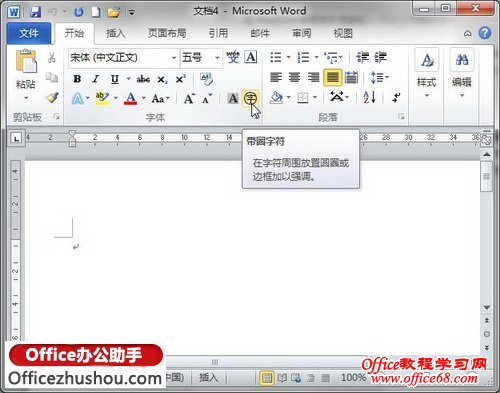
Task: Click the Redo icon in quick access toolbar
Action: click(x=79, y=12)
